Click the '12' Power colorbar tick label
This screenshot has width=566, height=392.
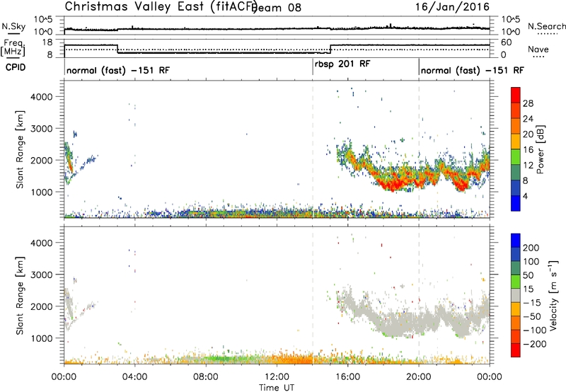point(528,166)
